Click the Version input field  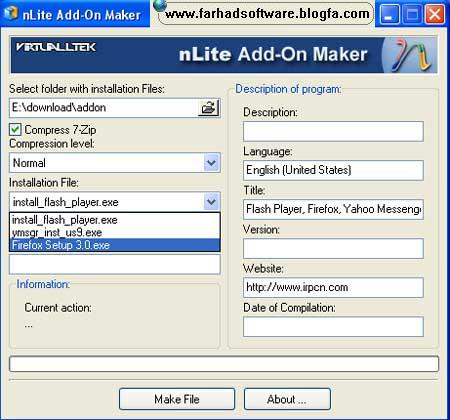click(333, 248)
